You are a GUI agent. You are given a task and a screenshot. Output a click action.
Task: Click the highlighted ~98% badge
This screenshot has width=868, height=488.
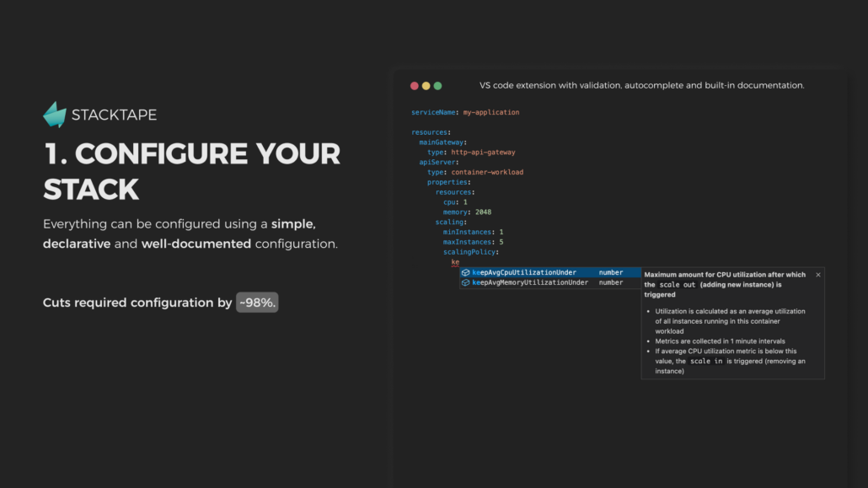(256, 302)
